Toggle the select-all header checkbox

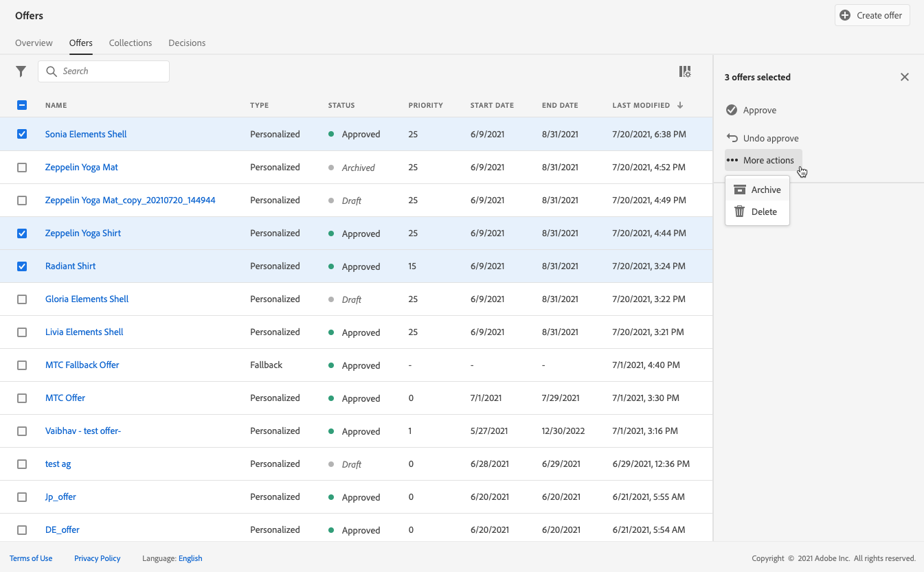(22, 105)
